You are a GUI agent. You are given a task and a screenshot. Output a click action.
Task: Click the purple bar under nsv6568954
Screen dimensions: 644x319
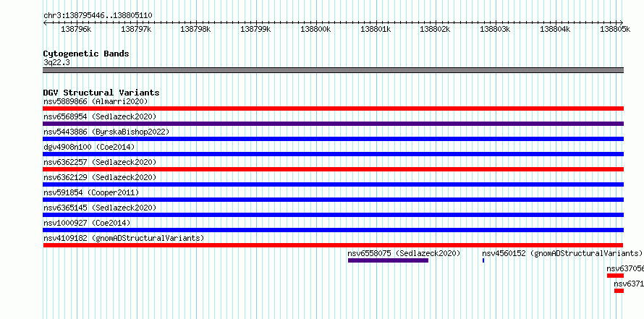pos(334,124)
